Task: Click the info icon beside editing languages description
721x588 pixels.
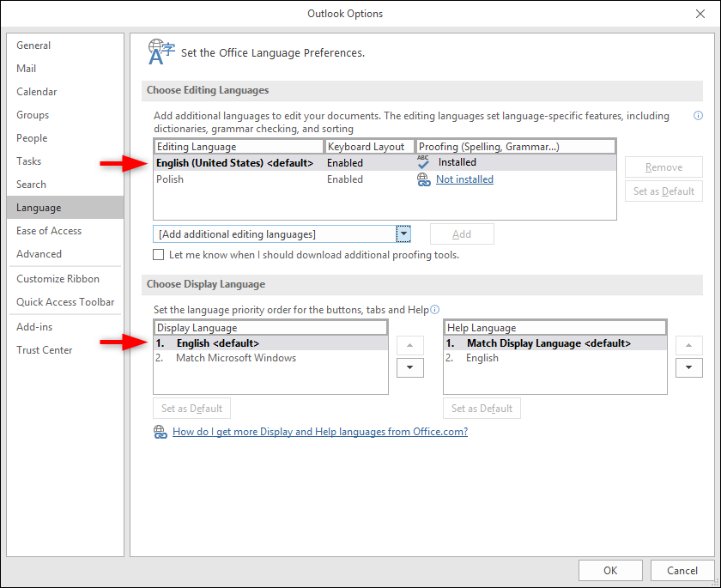Action: (698, 116)
